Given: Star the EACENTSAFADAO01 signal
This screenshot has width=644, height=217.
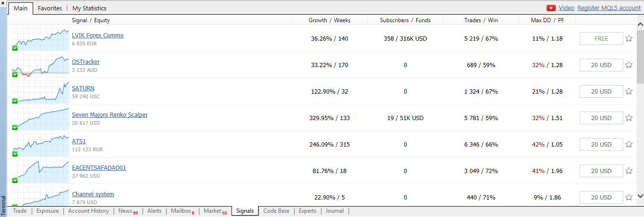Looking at the screenshot, I should (x=629, y=171).
